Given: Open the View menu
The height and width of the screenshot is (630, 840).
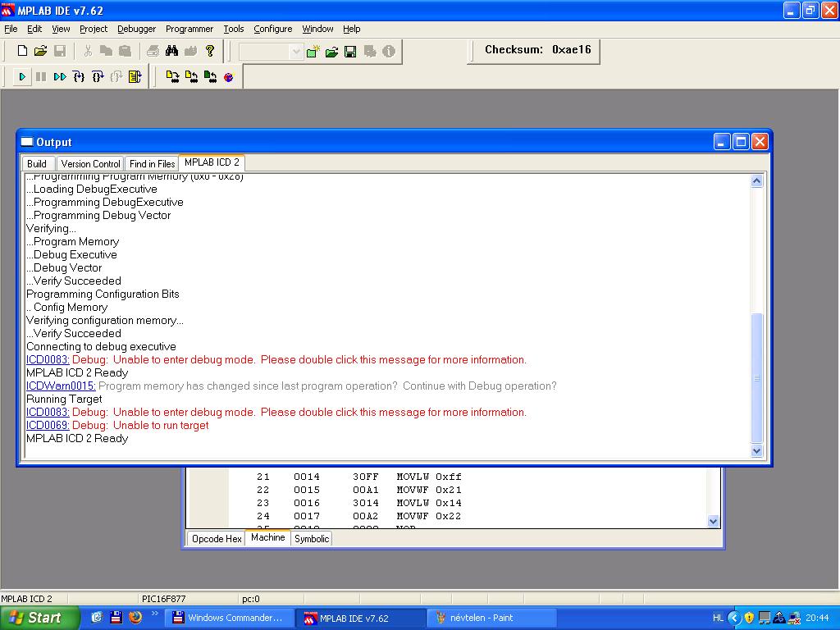Looking at the screenshot, I should click(x=61, y=29).
